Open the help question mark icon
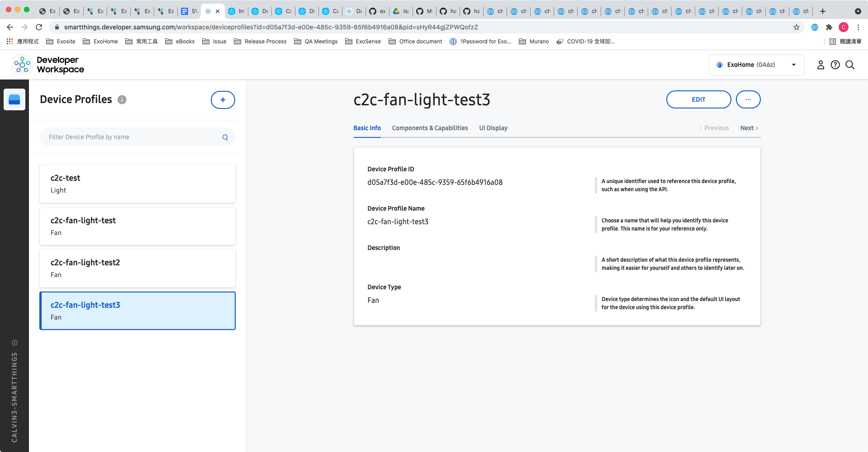Viewport: 868px width, 452px height. pyautogui.click(x=835, y=65)
